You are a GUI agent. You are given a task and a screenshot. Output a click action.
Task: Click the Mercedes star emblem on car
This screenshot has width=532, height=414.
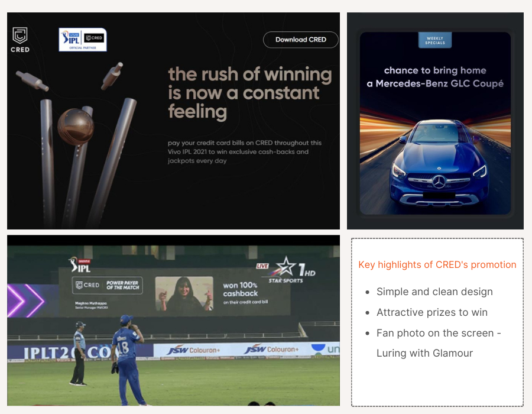tap(439, 182)
